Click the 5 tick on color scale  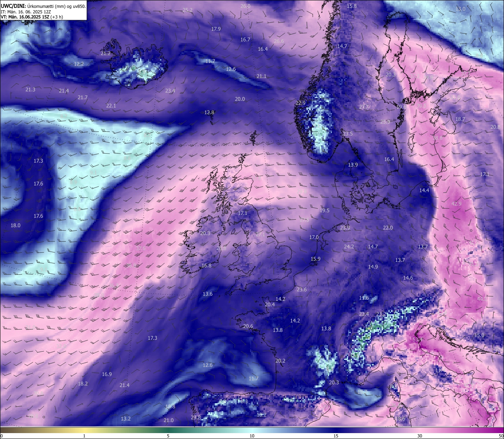tap(168, 436)
